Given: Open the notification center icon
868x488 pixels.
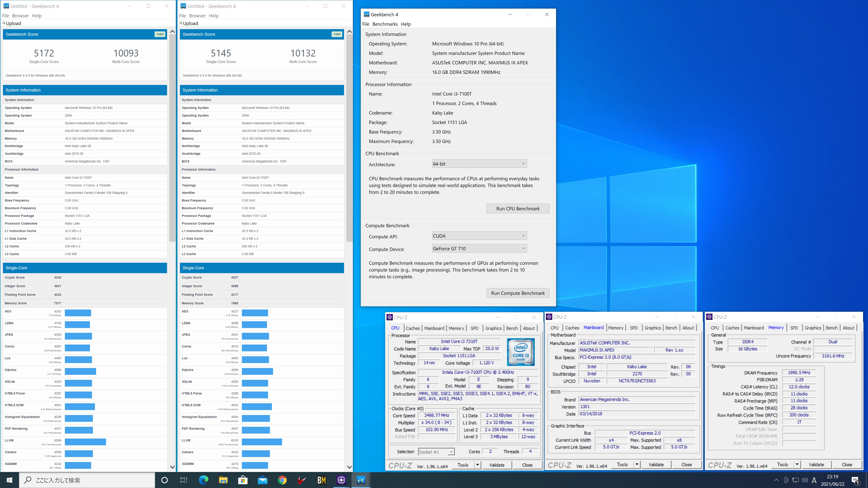Looking at the screenshot, I should [x=855, y=480].
